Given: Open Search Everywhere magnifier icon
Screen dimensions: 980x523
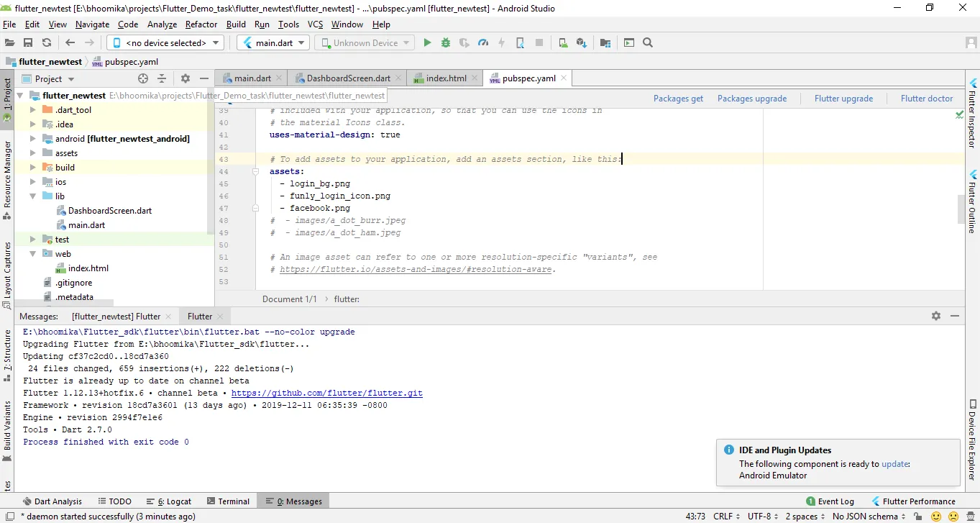Looking at the screenshot, I should pos(648,43).
